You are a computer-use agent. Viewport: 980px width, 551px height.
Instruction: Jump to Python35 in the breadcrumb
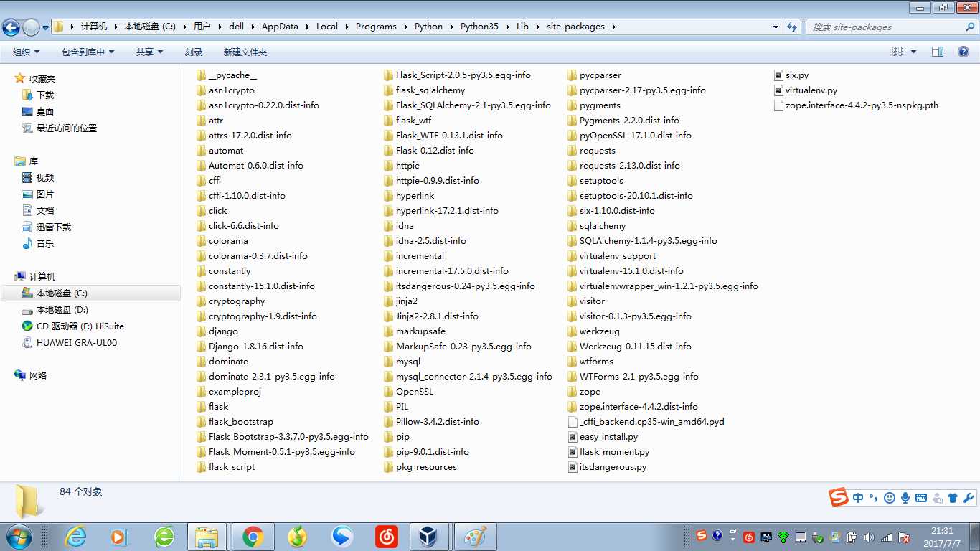[x=479, y=27]
